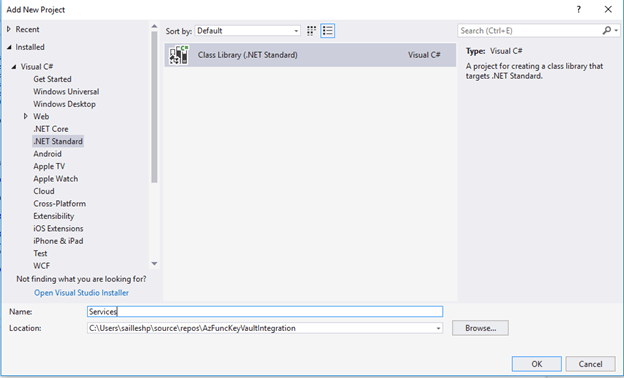Select Get Started category
Viewport: 624px width, 378px height.
52,79
